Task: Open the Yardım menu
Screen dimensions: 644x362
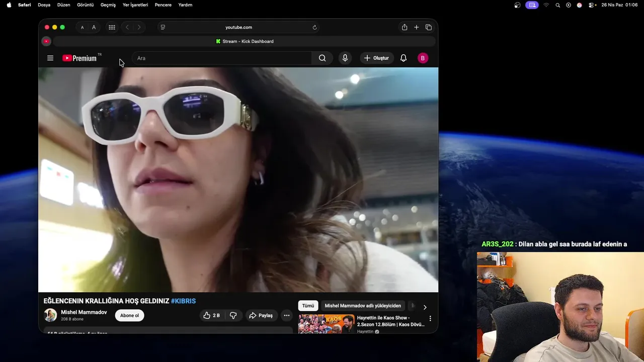Action: [x=185, y=5]
